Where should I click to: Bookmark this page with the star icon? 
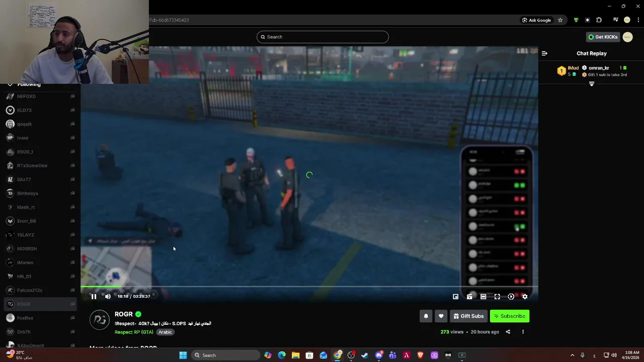[x=560, y=20]
